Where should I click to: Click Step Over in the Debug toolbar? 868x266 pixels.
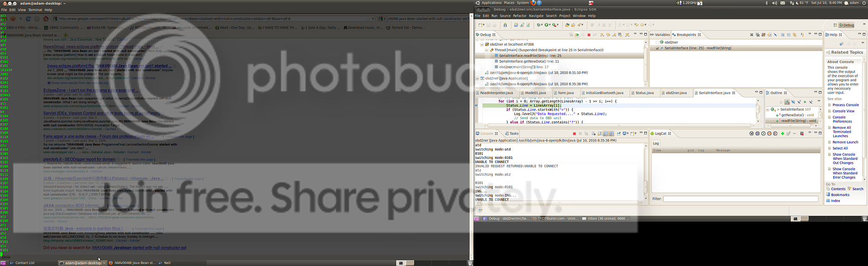click(x=608, y=35)
